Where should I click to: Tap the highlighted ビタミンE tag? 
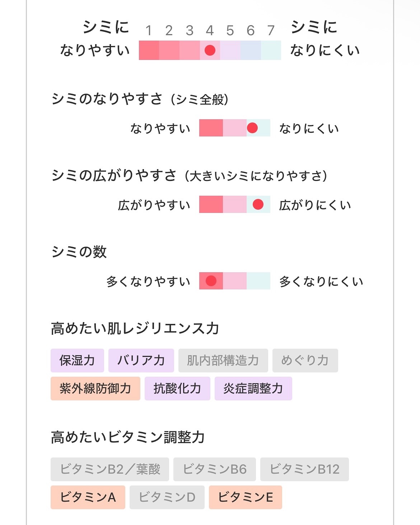tap(245, 497)
